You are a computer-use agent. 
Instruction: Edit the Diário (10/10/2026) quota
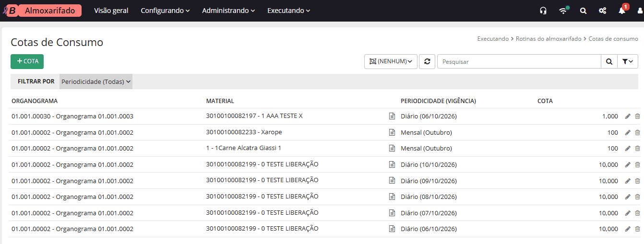click(628, 165)
